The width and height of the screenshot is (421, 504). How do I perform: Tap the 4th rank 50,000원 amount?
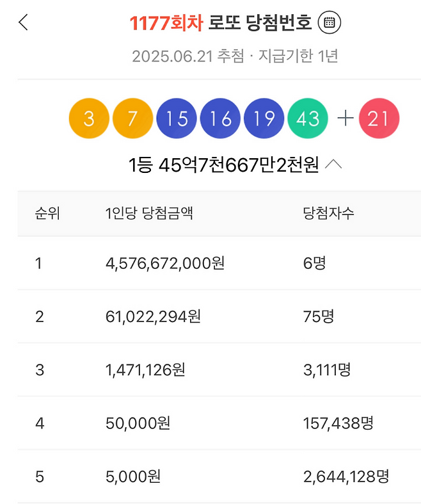pyautogui.click(x=138, y=423)
